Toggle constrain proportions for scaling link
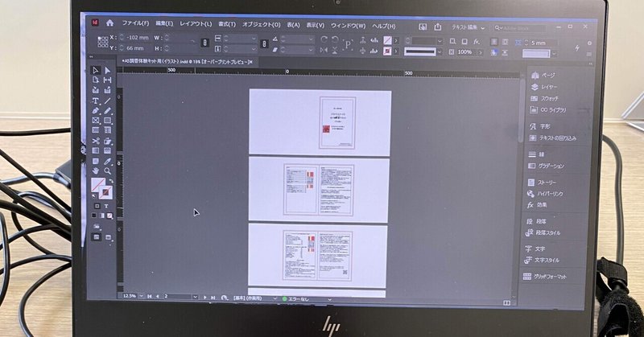The height and width of the screenshot is (337, 644). pos(265,44)
